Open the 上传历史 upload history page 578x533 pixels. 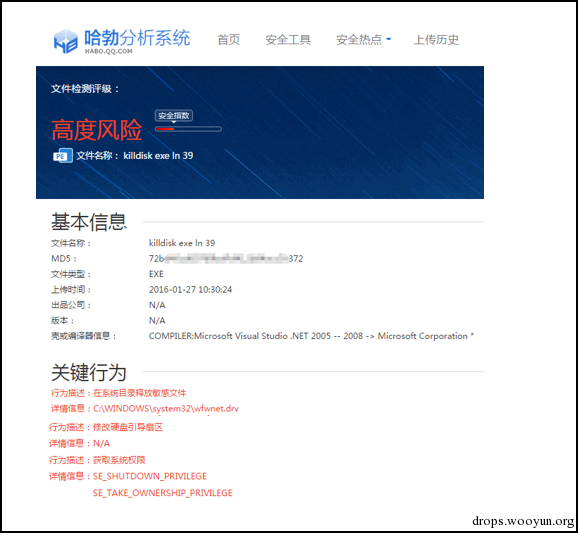click(x=436, y=39)
